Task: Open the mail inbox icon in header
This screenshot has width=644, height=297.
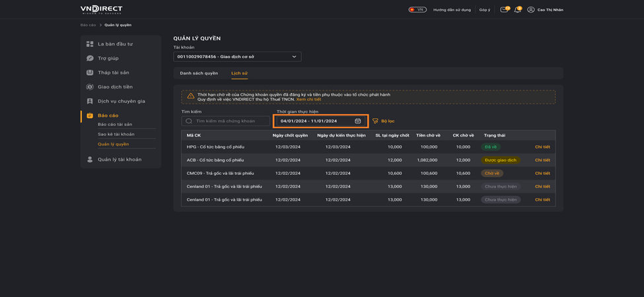Action: click(x=503, y=10)
